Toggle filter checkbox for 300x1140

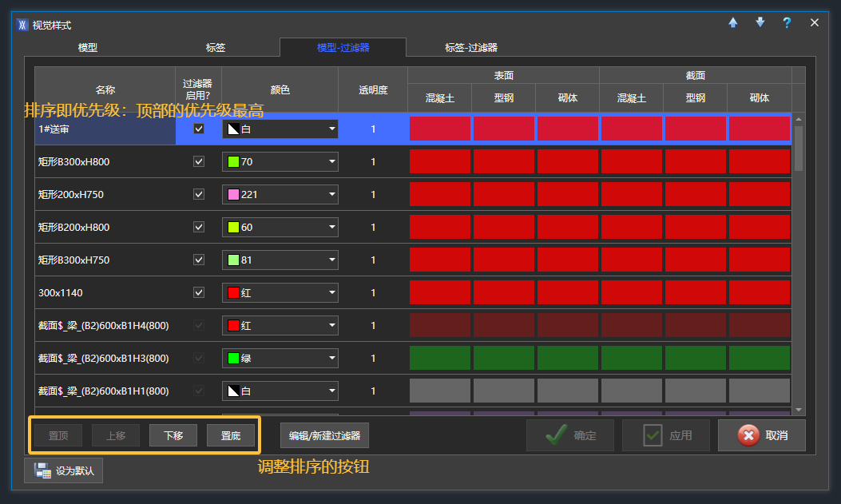(x=198, y=292)
